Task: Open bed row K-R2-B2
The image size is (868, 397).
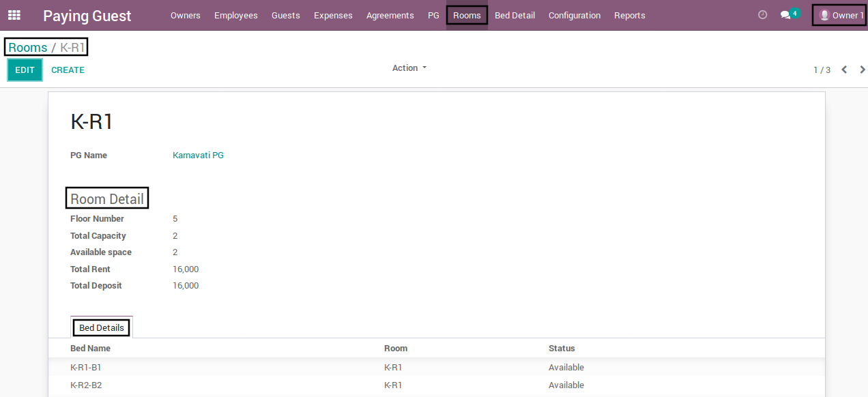Action: point(437,385)
